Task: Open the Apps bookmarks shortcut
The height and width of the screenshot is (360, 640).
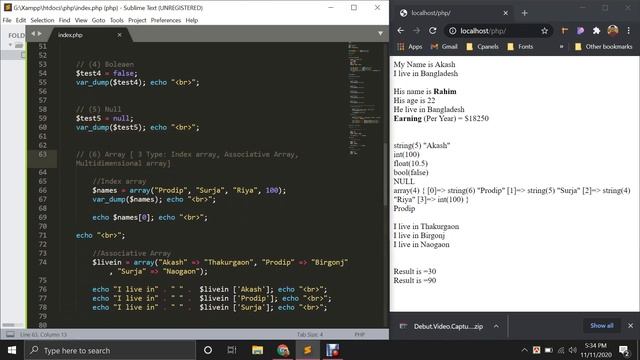Action: 409,47
